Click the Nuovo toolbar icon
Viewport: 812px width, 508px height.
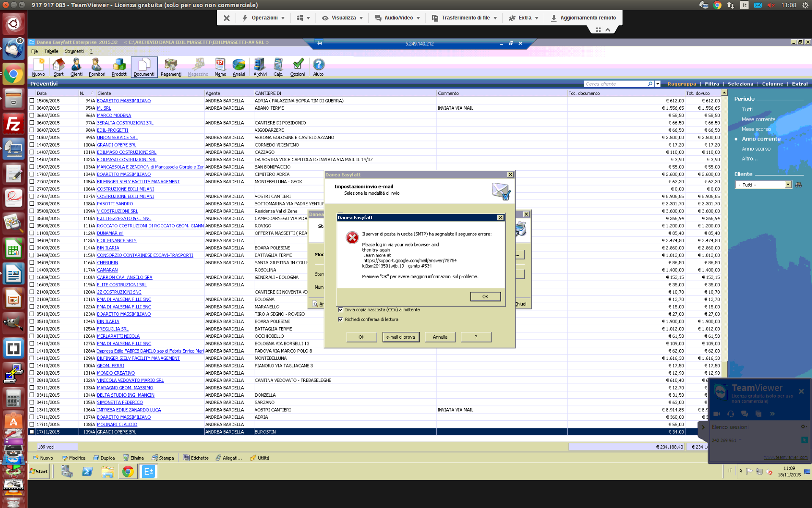[x=38, y=67]
